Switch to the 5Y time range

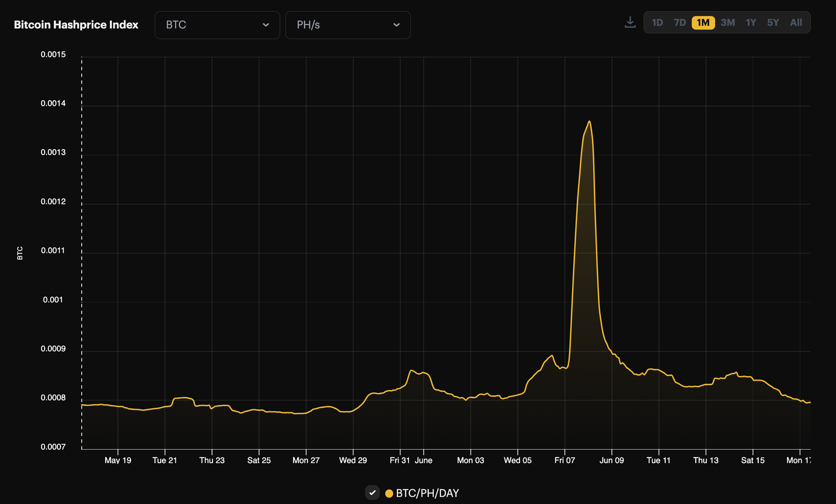pyautogui.click(x=773, y=22)
